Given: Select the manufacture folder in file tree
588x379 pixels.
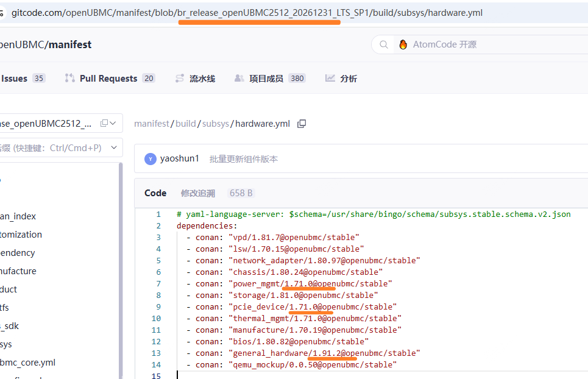Looking at the screenshot, I should [x=18, y=271].
